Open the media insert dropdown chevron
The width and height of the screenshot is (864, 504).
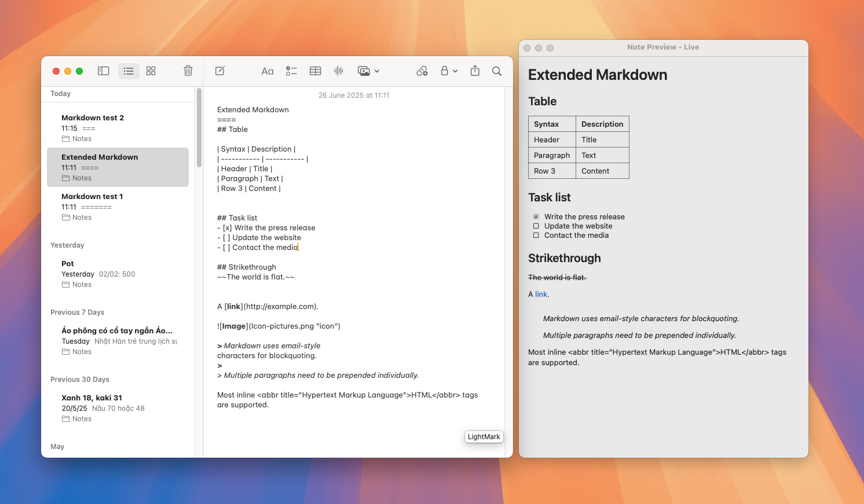(x=377, y=71)
